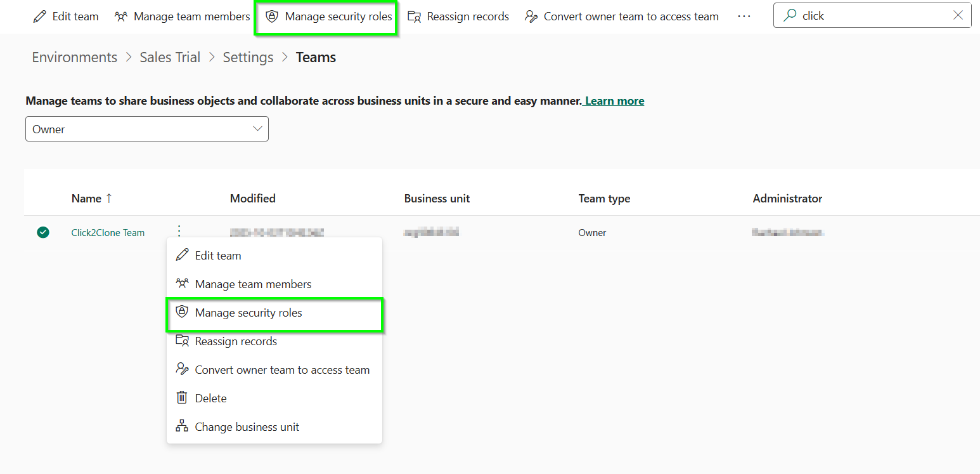The height and width of the screenshot is (474, 980).
Task: Click the trash icon next to Delete
Action: tap(182, 398)
